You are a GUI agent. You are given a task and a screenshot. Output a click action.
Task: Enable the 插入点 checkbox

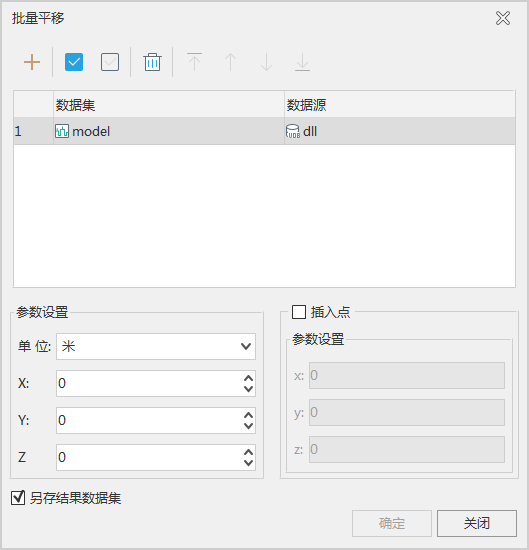299,312
